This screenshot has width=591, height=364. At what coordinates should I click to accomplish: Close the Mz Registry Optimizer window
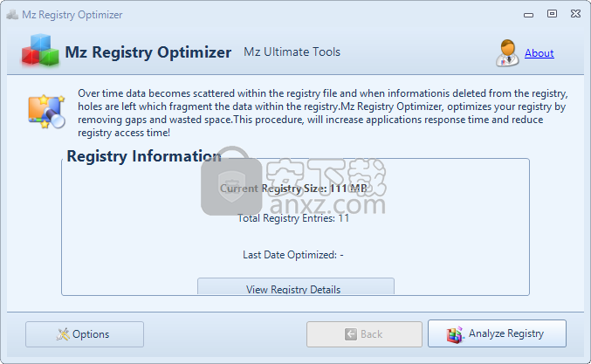(x=575, y=14)
